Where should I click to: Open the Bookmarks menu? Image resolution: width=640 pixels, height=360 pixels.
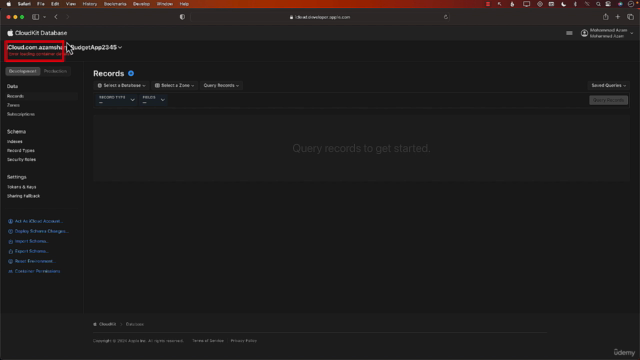pyautogui.click(x=115, y=4)
